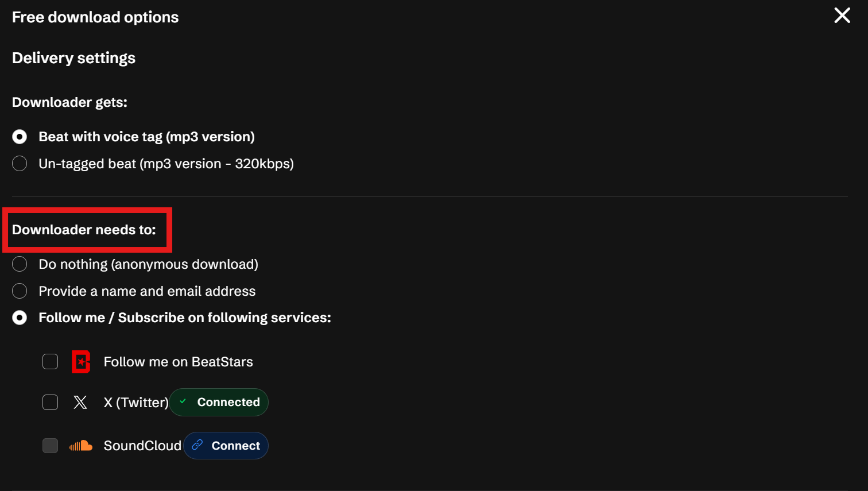868x491 pixels.
Task: Click the 'Downloader needs to:' heading
Action: (84, 230)
